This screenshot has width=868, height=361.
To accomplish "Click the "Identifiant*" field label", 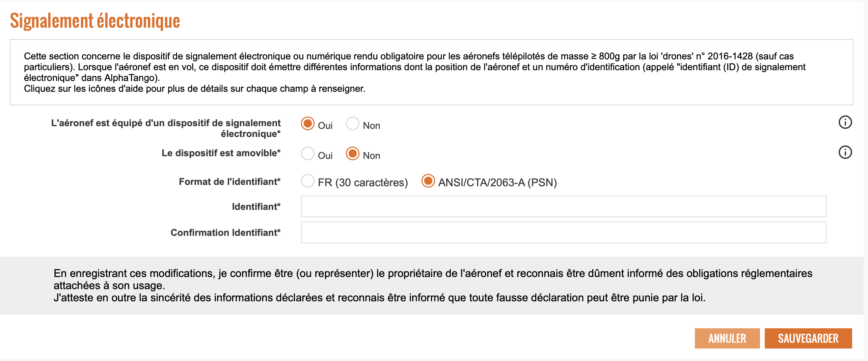I will 256,206.
